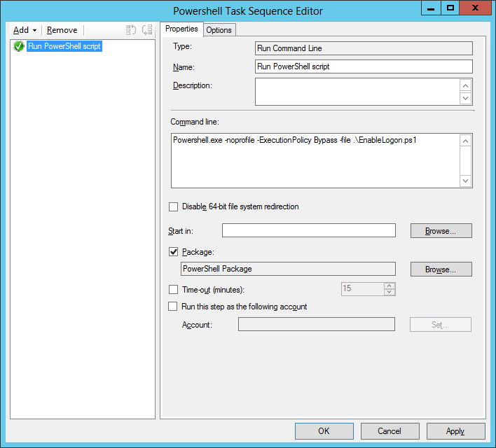
Task: Enable Disable 64-bit file system redirection
Action: tap(173, 206)
